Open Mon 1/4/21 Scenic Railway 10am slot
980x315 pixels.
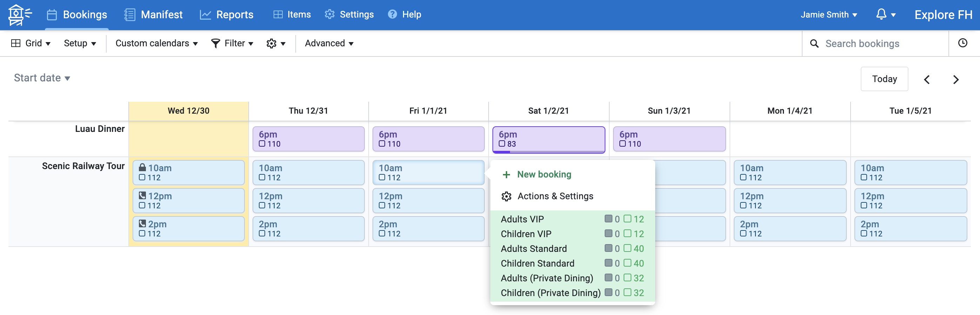click(790, 172)
